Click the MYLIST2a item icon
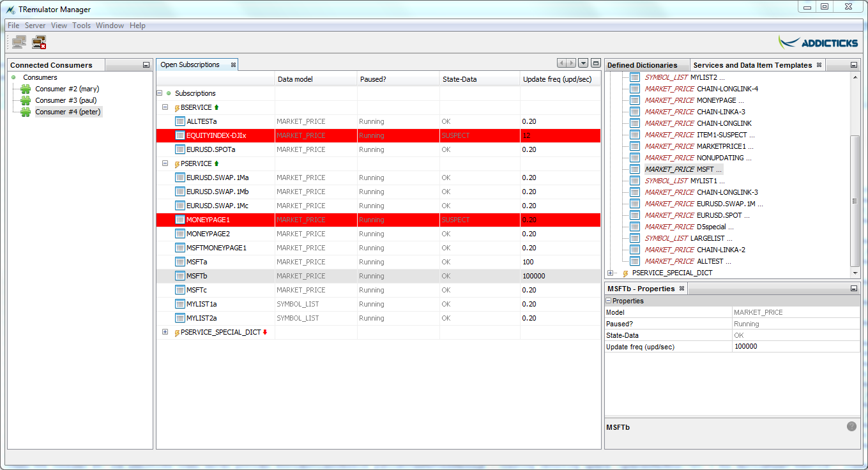The height and width of the screenshot is (470, 868). [x=180, y=318]
